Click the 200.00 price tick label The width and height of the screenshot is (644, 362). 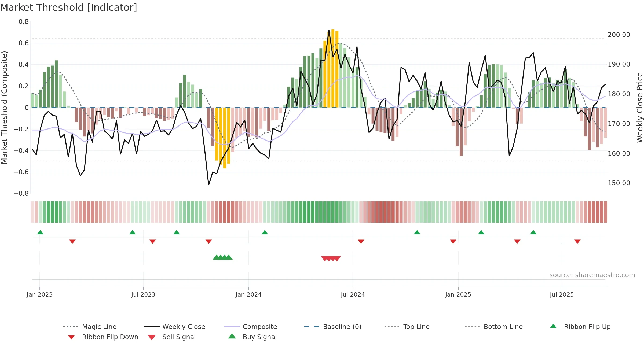[x=619, y=35]
